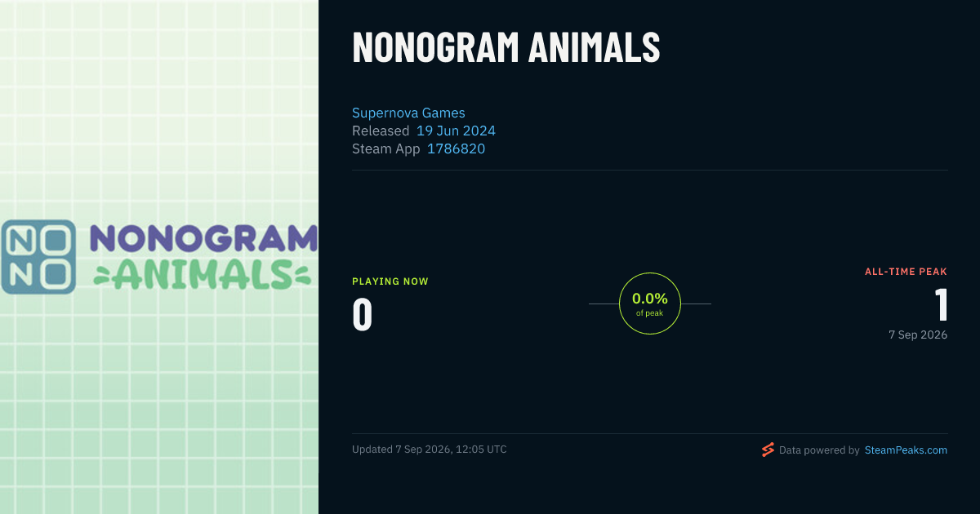The image size is (980, 514).
Task: Click the release date 19 Jun 2024
Action: pyautogui.click(x=456, y=131)
